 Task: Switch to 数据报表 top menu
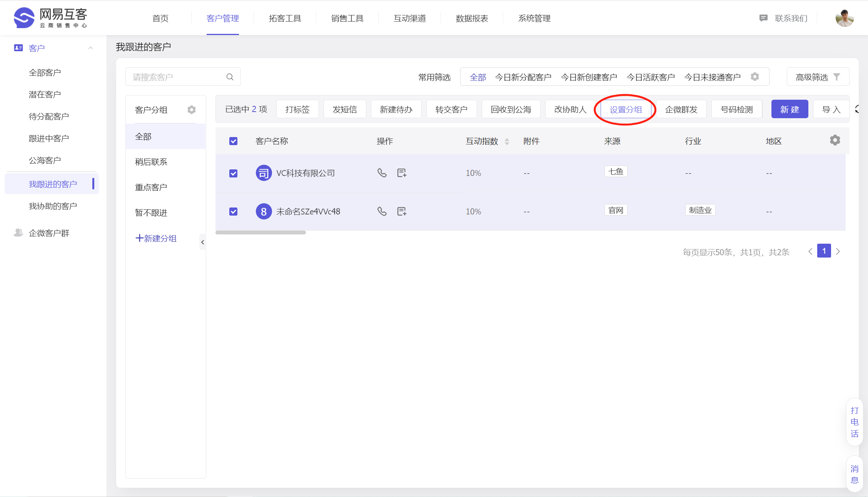click(472, 18)
